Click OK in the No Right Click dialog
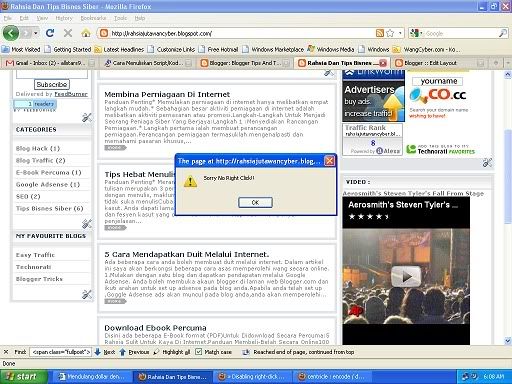The width and height of the screenshot is (512, 384). coord(255,202)
